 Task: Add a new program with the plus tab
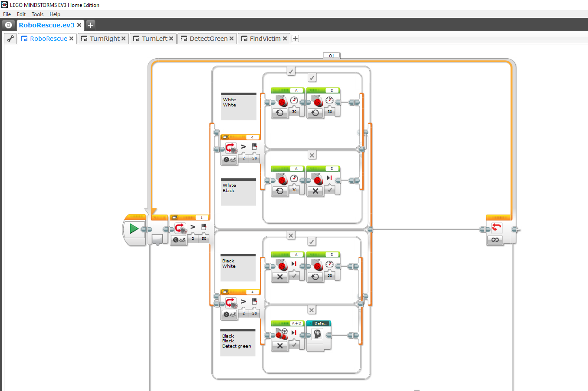296,39
